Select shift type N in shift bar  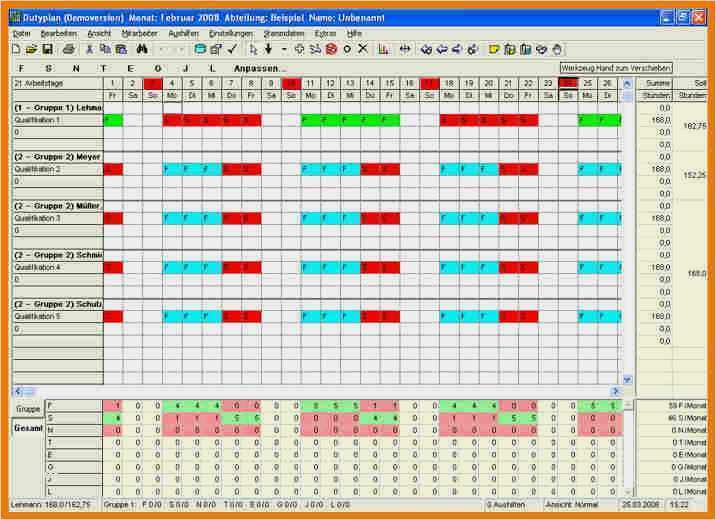click(x=76, y=68)
